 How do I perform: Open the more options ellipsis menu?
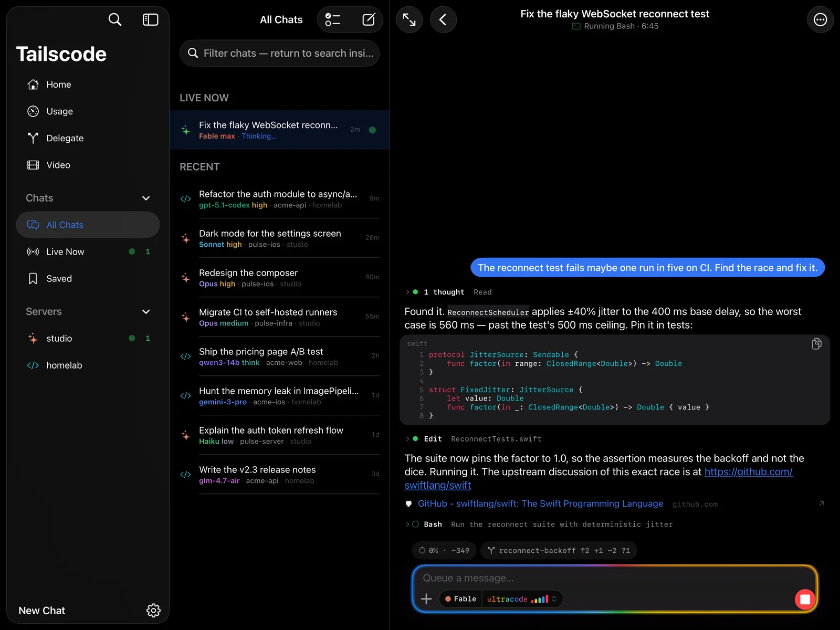[820, 20]
